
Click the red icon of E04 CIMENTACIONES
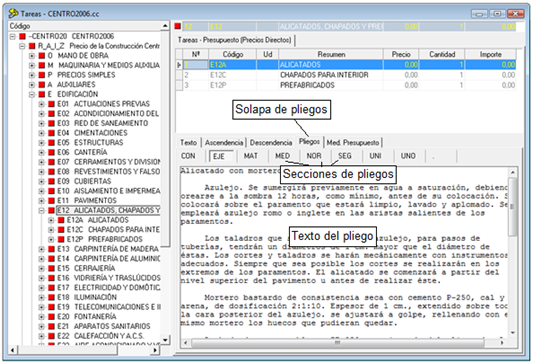coord(51,133)
